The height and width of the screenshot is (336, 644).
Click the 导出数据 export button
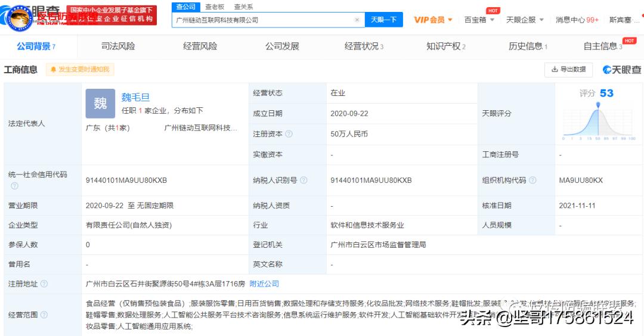[x=568, y=69]
